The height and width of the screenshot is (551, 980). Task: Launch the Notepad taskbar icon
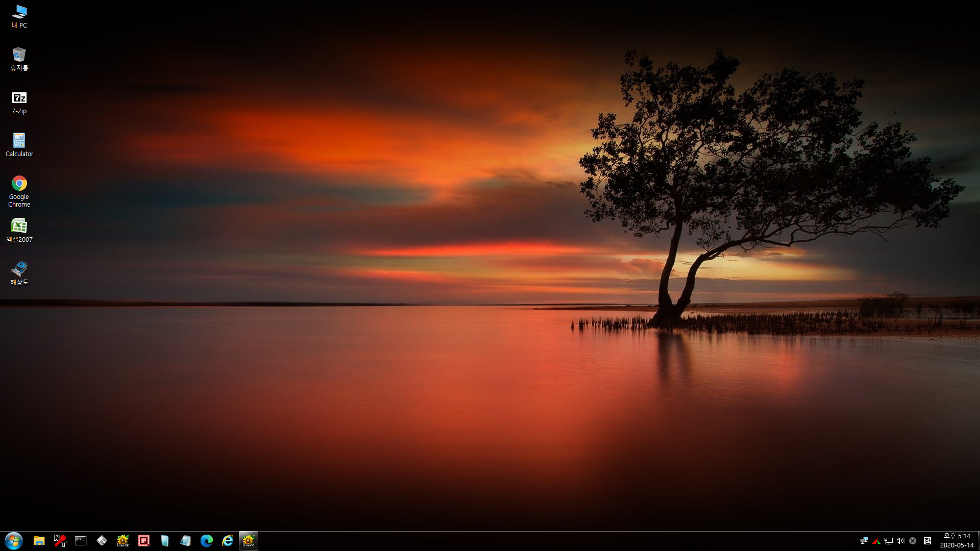[186, 541]
